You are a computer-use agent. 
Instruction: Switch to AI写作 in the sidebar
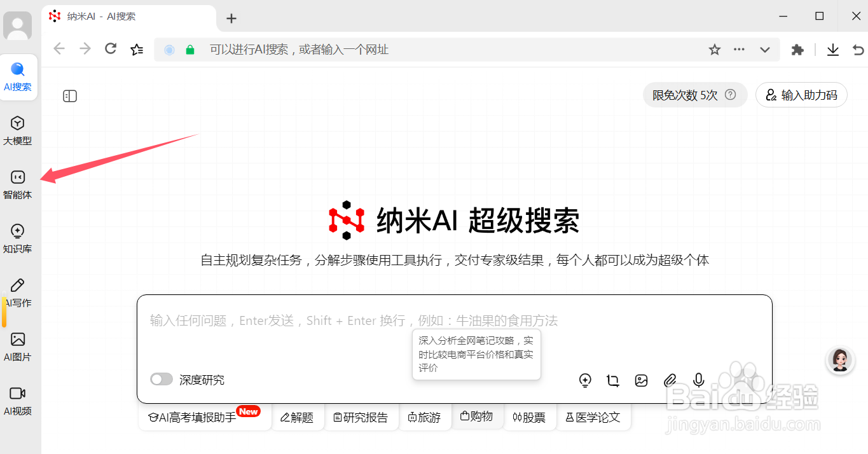click(18, 292)
